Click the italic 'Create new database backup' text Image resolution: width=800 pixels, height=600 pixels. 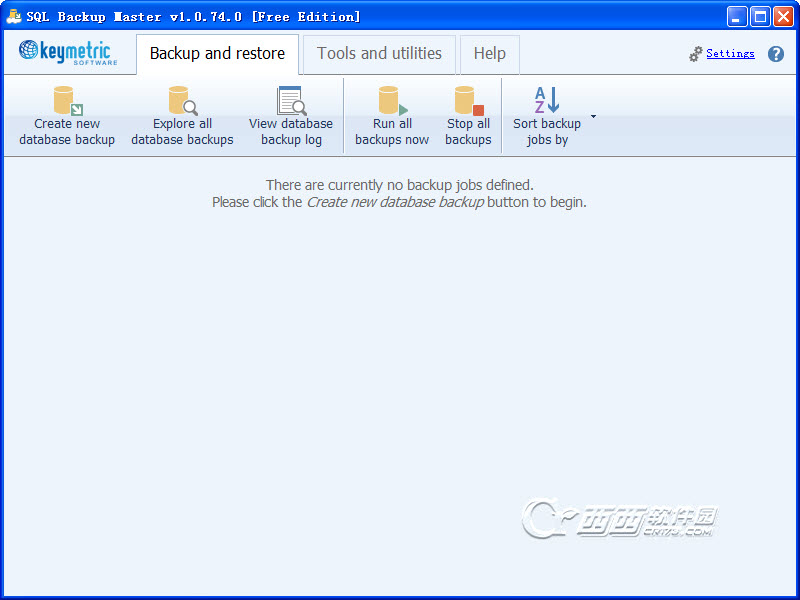(x=395, y=203)
